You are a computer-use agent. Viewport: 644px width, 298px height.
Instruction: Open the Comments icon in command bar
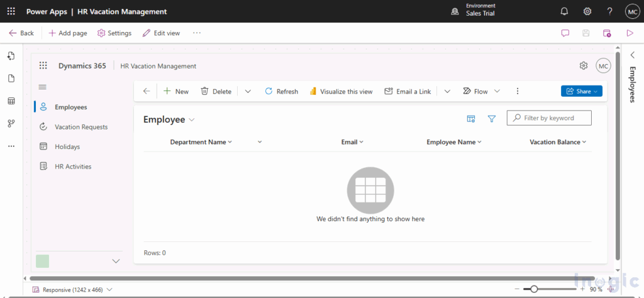click(x=565, y=33)
